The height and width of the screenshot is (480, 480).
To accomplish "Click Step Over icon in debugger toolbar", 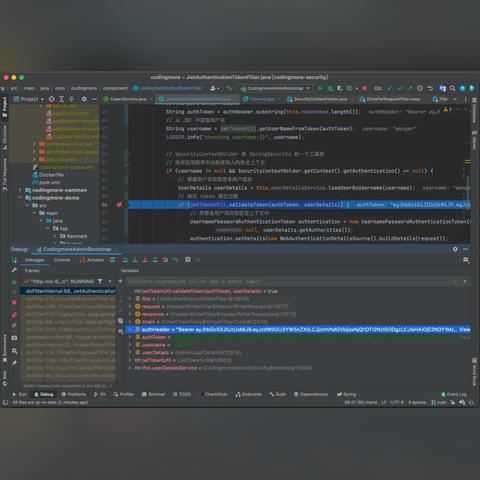I will (125, 260).
